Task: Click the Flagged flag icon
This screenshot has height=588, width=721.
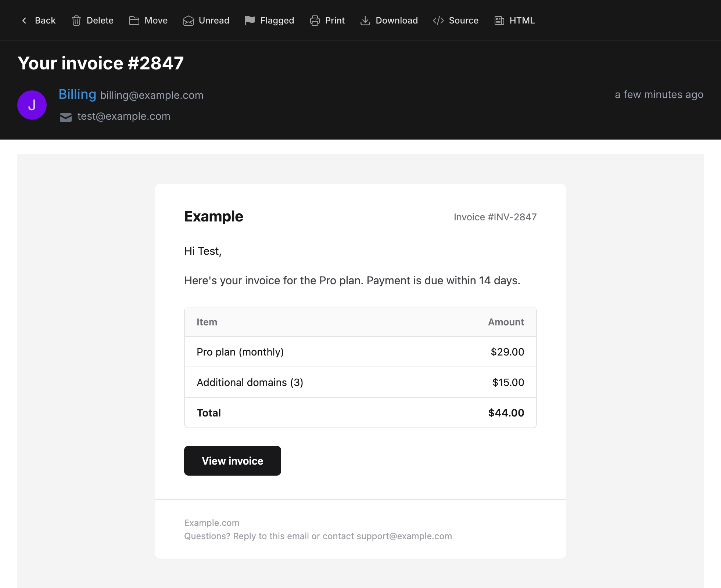Action: (x=250, y=21)
